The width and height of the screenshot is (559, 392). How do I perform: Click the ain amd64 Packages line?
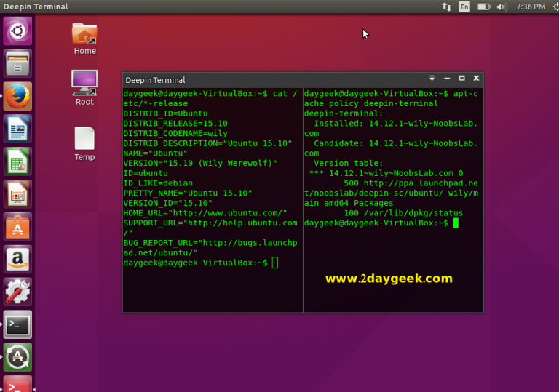[x=349, y=204]
